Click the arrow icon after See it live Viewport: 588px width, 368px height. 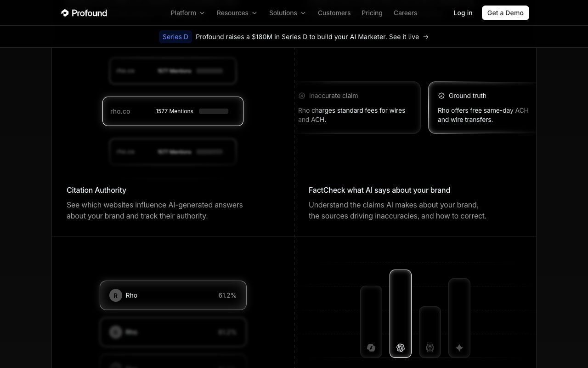coord(426,37)
